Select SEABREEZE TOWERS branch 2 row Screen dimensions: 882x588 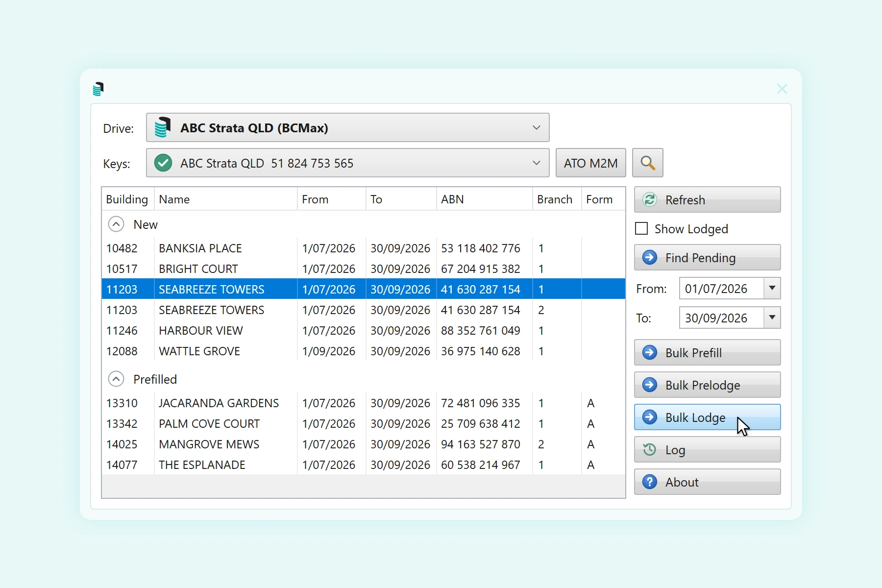point(364,310)
